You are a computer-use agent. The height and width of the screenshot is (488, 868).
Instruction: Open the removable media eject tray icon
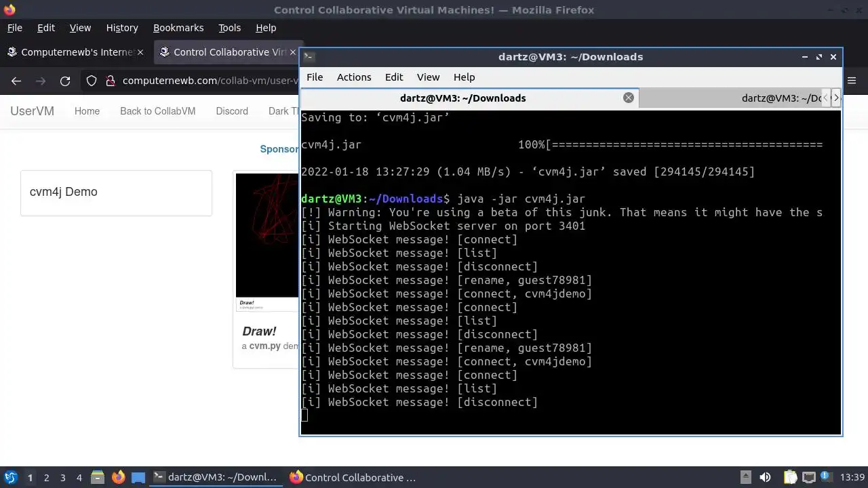tap(745, 477)
